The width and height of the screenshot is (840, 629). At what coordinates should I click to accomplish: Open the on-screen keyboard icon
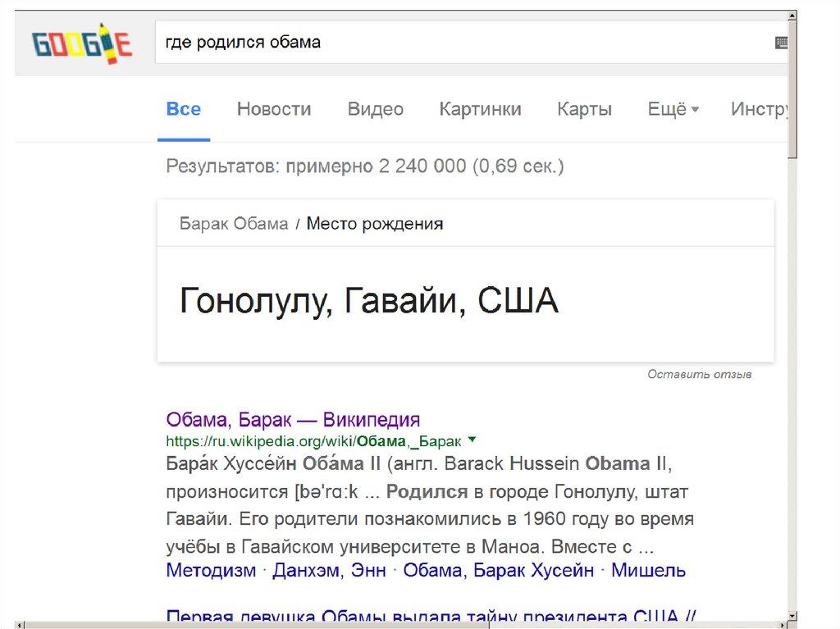[781, 43]
